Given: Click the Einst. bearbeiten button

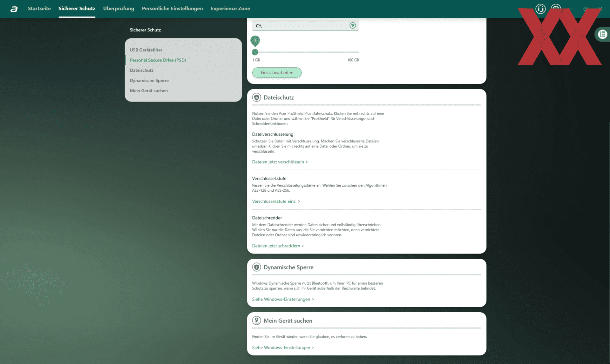Looking at the screenshot, I should [x=277, y=72].
